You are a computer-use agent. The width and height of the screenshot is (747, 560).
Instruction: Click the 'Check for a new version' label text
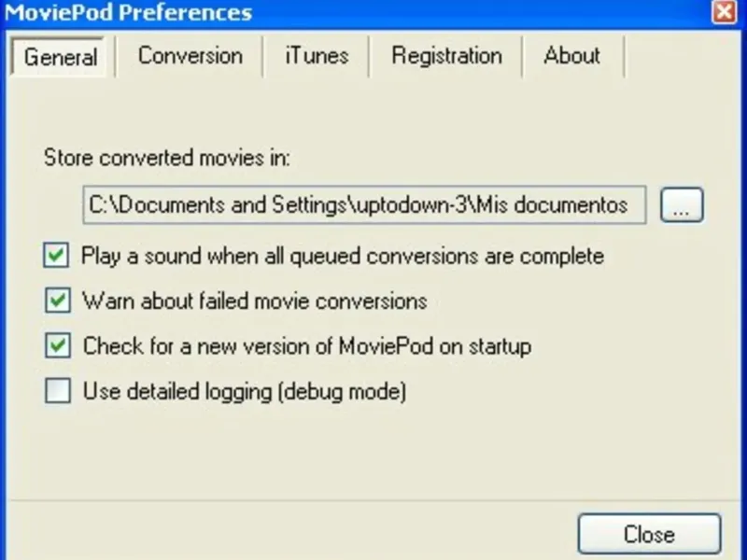306,346
